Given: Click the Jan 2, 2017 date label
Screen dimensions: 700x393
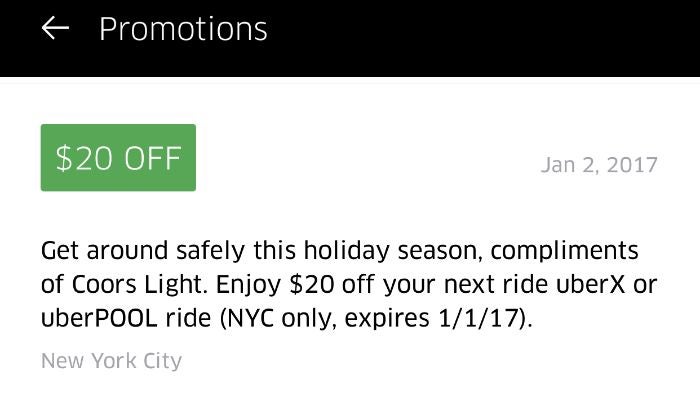Looking at the screenshot, I should coord(599,165).
